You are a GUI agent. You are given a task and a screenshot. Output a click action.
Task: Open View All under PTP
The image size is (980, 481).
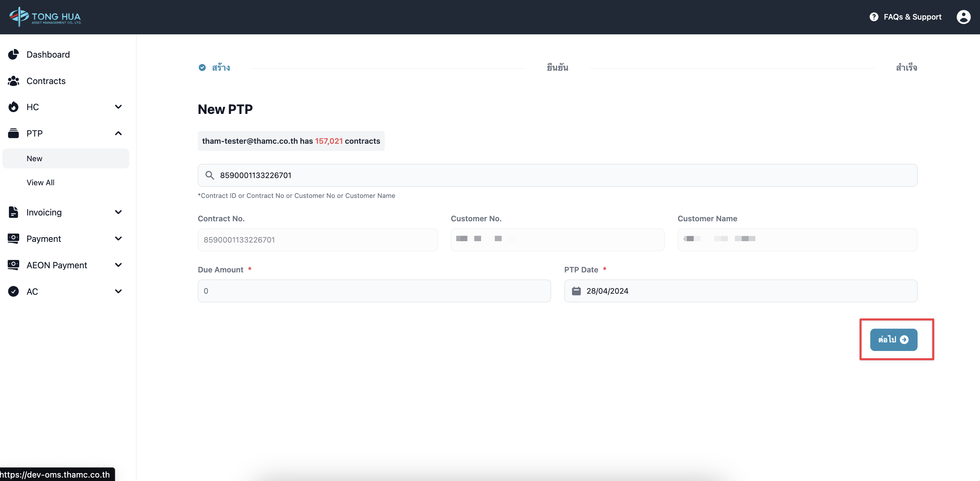pos(40,182)
